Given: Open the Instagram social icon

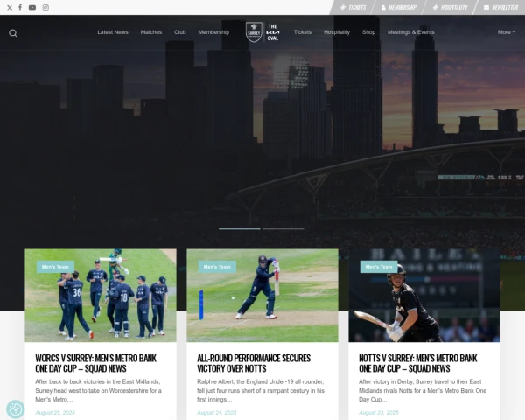Looking at the screenshot, I should [45, 7].
